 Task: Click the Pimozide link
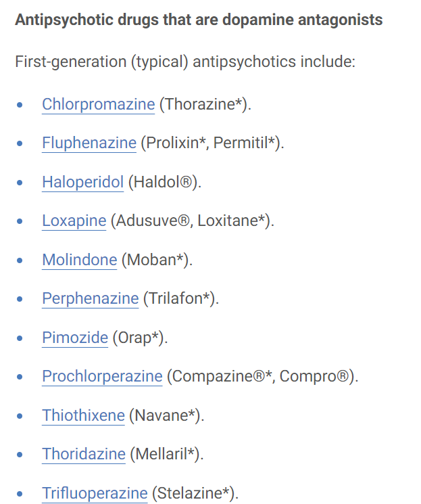tap(75, 338)
